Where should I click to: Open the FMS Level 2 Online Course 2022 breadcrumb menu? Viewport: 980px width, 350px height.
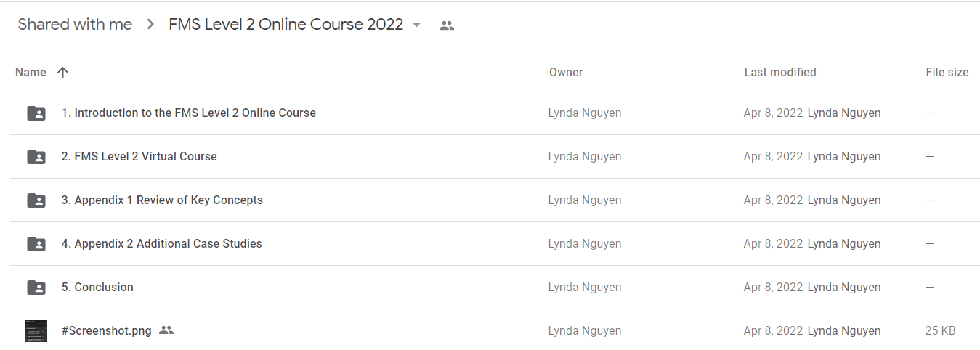(x=286, y=24)
